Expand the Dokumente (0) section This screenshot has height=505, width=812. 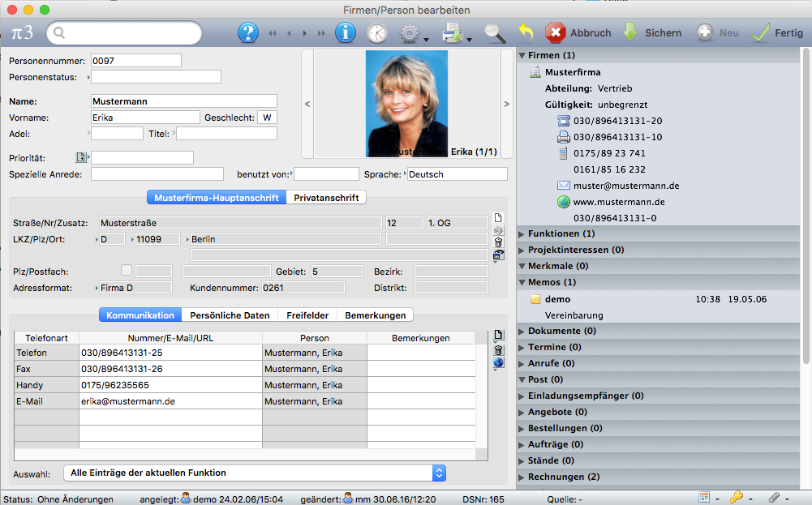click(x=522, y=332)
